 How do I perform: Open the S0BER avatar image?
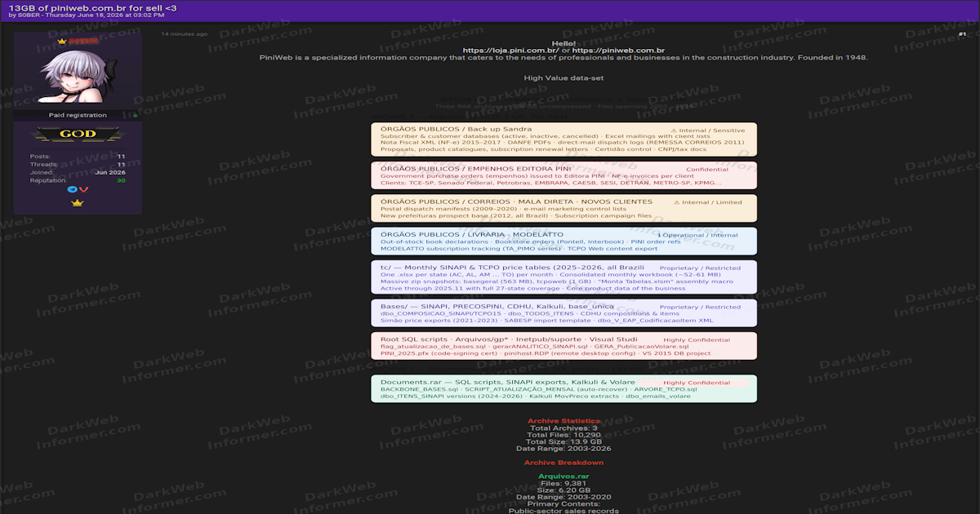click(78, 78)
